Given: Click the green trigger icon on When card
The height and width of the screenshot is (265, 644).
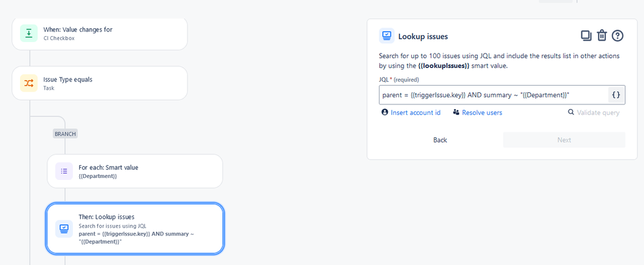Looking at the screenshot, I should 29,34.
